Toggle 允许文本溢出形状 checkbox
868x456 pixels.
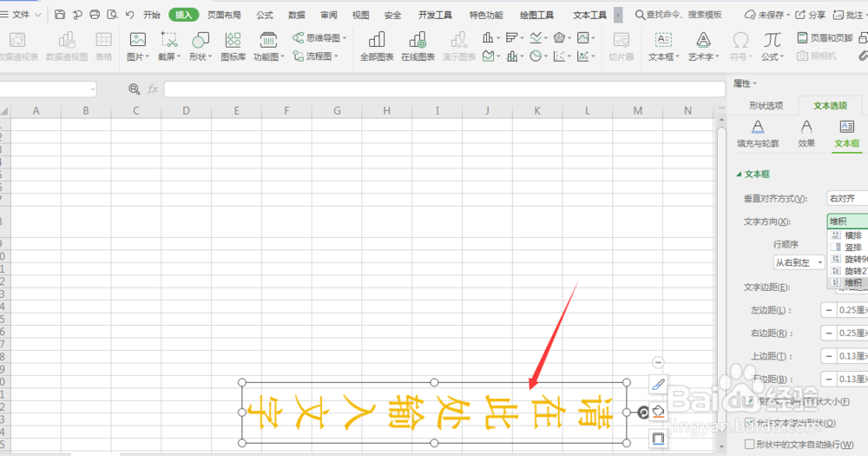pyautogui.click(x=750, y=423)
